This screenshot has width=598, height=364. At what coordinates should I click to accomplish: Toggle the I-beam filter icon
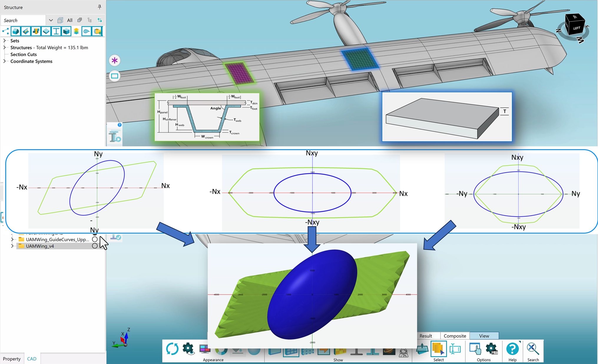click(x=56, y=31)
